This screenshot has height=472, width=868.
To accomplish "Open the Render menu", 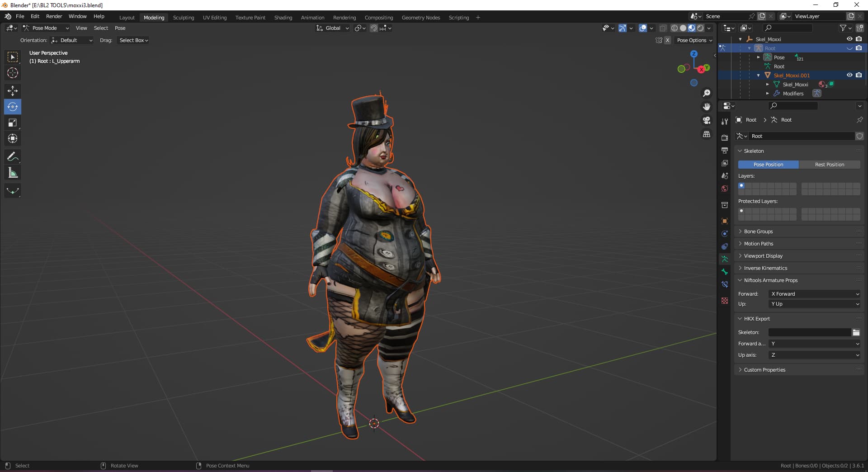I will click(54, 16).
